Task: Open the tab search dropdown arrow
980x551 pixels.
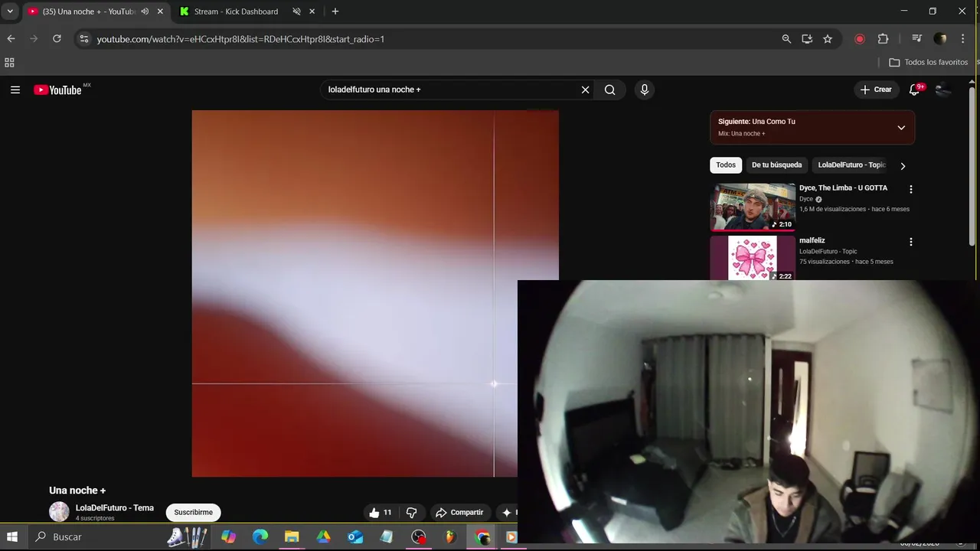Action: click(x=10, y=11)
